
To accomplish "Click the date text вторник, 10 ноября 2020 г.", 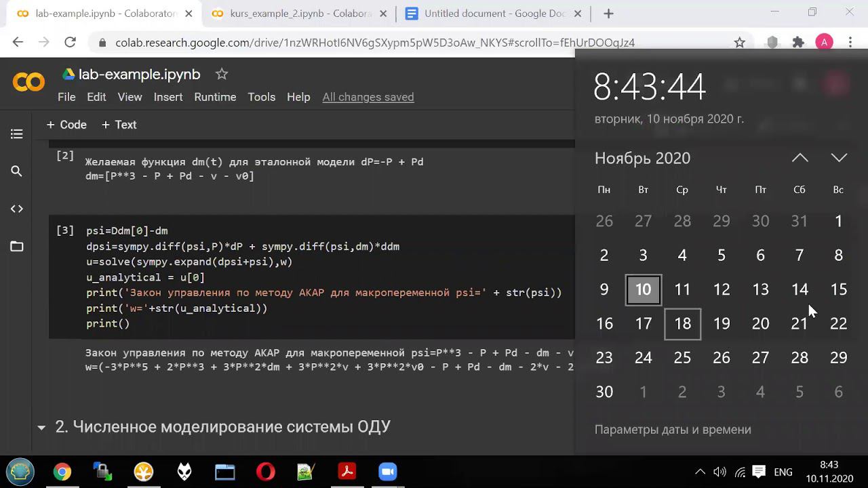I will click(669, 119).
